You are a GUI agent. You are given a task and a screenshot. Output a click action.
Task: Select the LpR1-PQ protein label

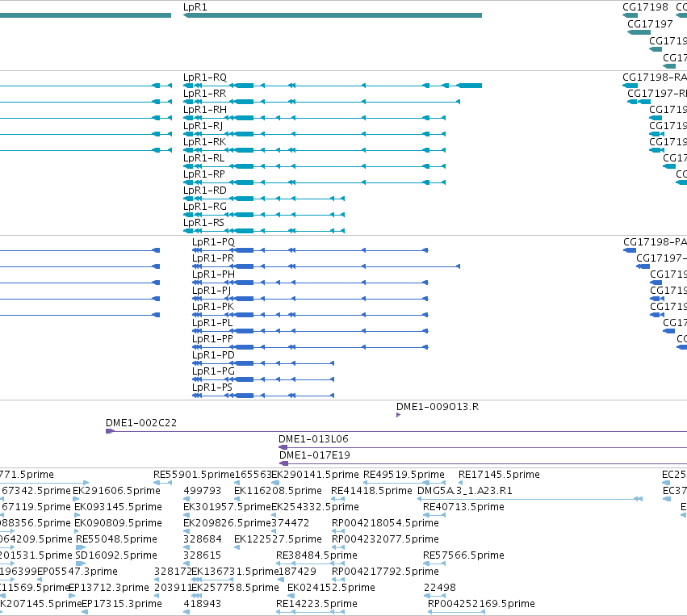click(213, 242)
